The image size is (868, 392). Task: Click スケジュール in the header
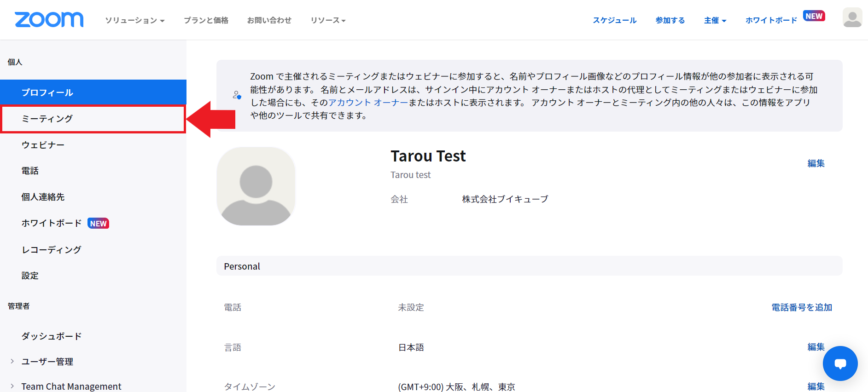pyautogui.click(x=614, y=20)
